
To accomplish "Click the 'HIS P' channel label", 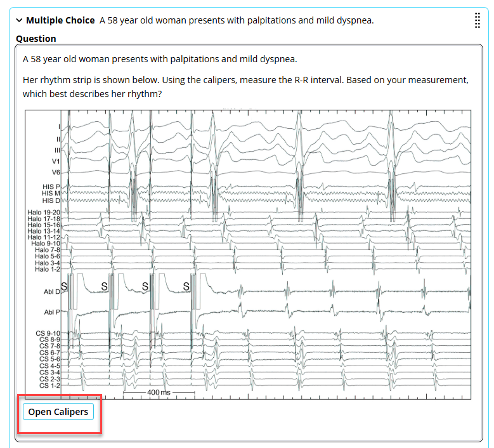I will pyautogui.click(x=51, y=187).
